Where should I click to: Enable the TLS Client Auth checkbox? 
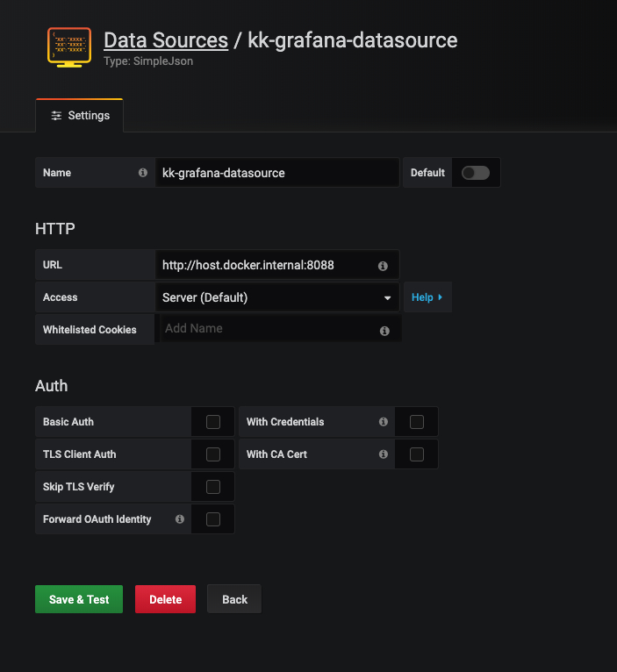click(213, 454)
